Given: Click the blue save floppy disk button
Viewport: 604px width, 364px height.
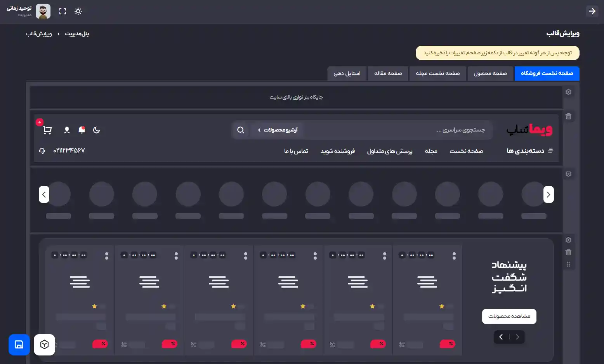Looking at the screenshot, I should [x=19, y=345].
